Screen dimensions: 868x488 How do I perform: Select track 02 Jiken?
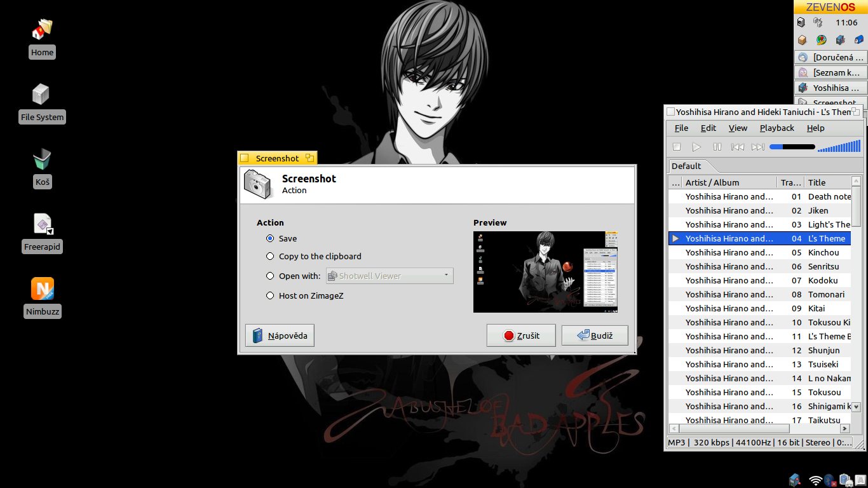[x=759, y=210]
